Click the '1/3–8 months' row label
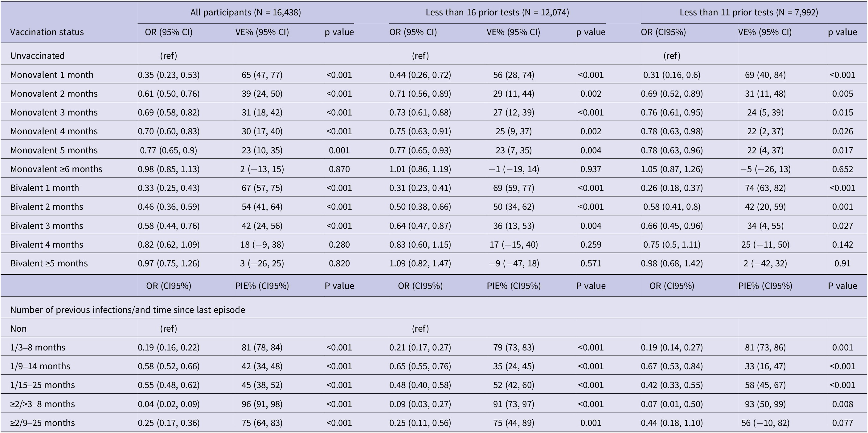This screenshot has width=868, height=433. pyautogui.click(x=38, y=347)
